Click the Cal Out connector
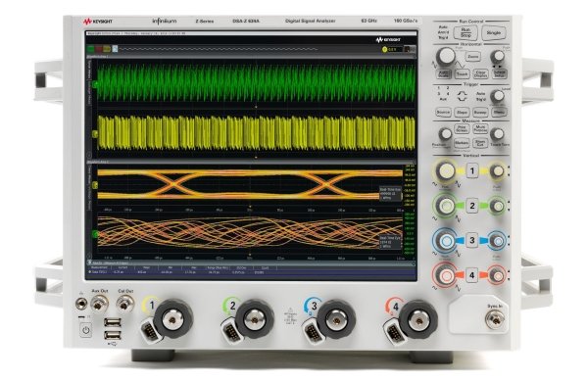The width and height of the screenshot is (588, 382). 124,304
